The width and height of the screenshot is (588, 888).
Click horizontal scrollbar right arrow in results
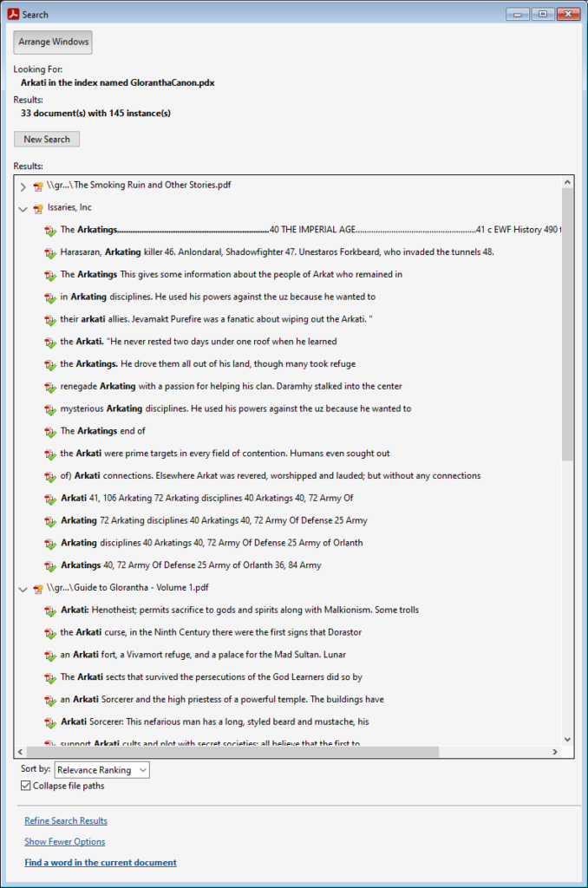pos(554,752)
